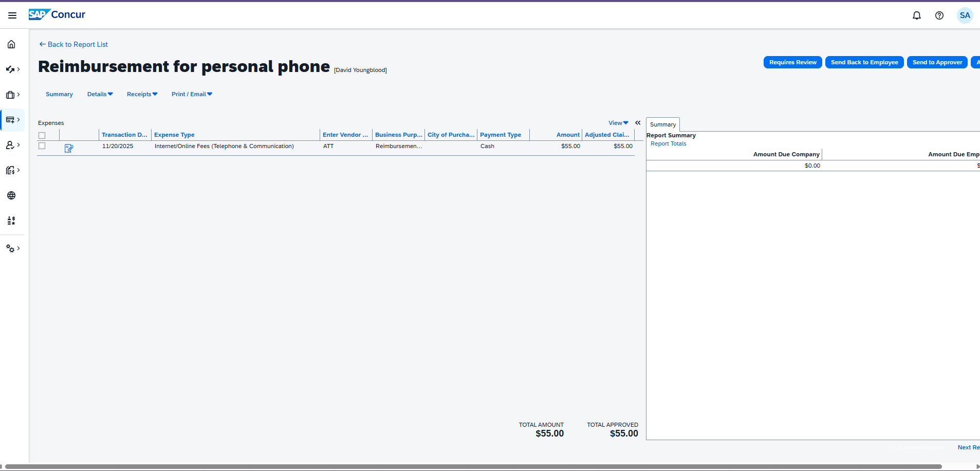The height and width of the screenshot is (471, 980).
Task: Click Send Back to Employee button
Action: pos(864,62)
